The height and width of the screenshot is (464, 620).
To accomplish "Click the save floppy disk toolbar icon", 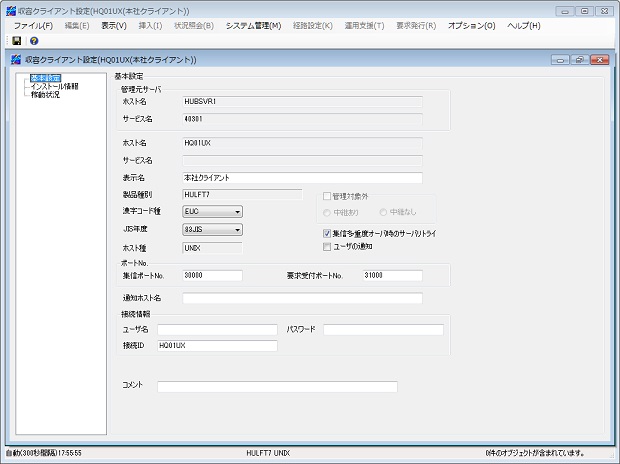I will pyautogui.click(x=17, y=41).
